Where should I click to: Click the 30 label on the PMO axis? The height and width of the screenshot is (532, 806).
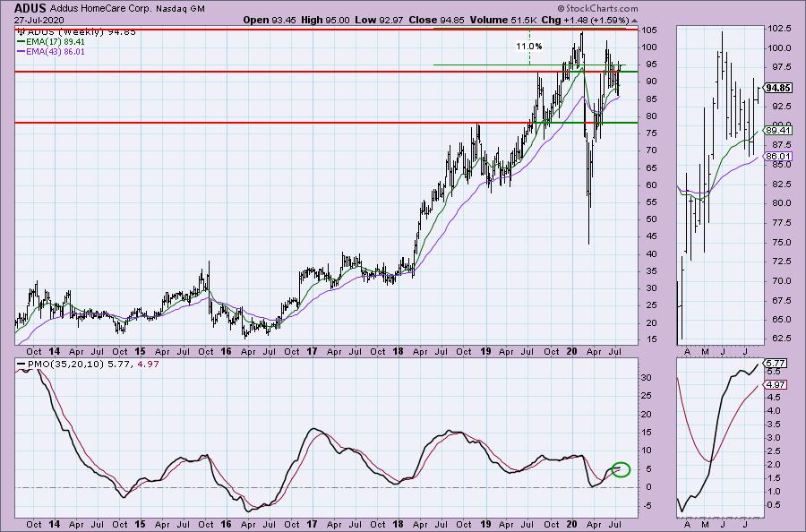(646, 378)
